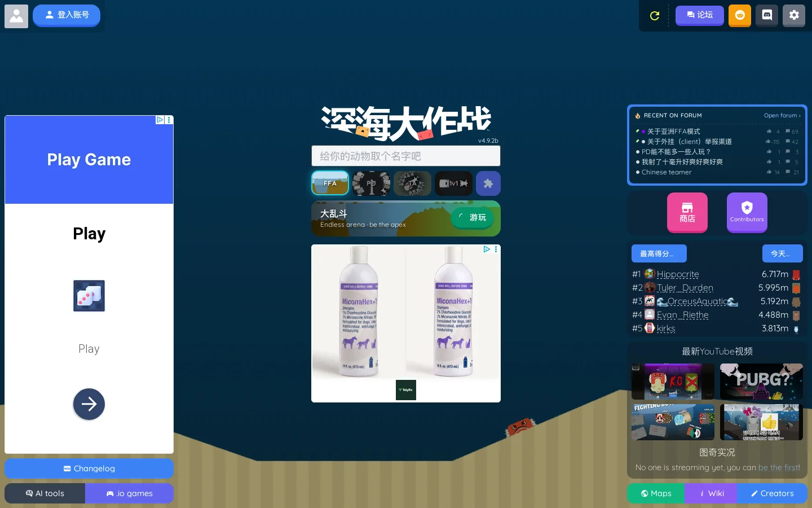Open the green Maps button
The image size is (812, 508).
[x=656, y=493]
